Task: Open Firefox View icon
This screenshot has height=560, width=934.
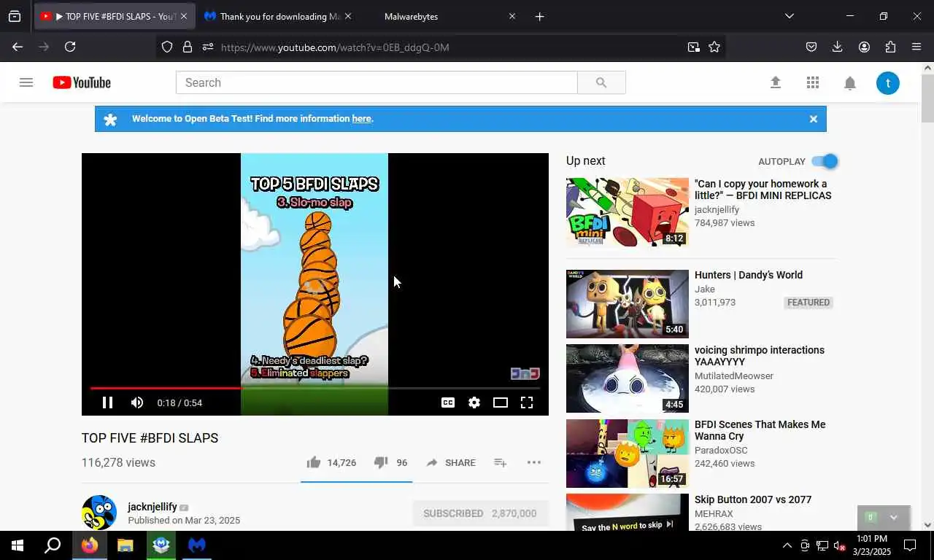Action: pos(15,16)
